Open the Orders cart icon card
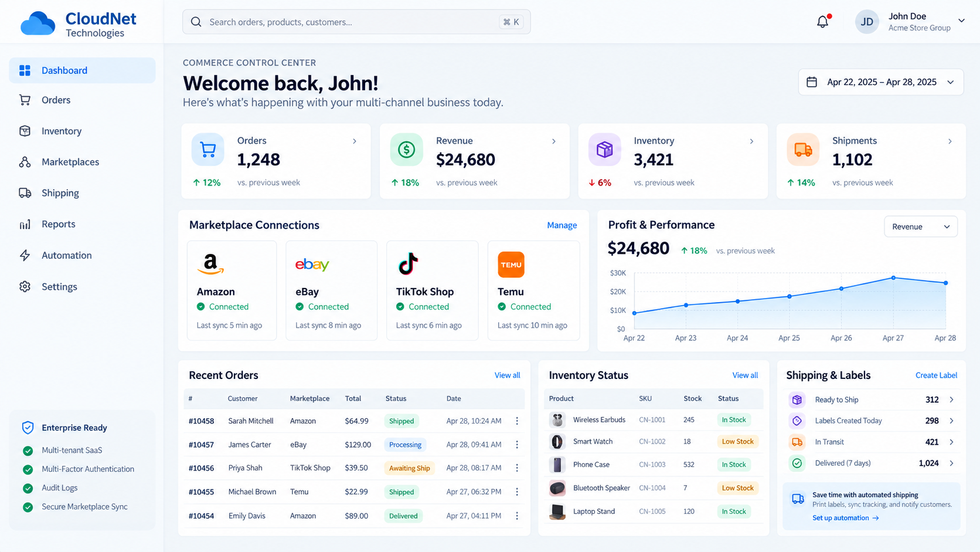The height and width of the screenshot is (552, 980). coord(207,150)
